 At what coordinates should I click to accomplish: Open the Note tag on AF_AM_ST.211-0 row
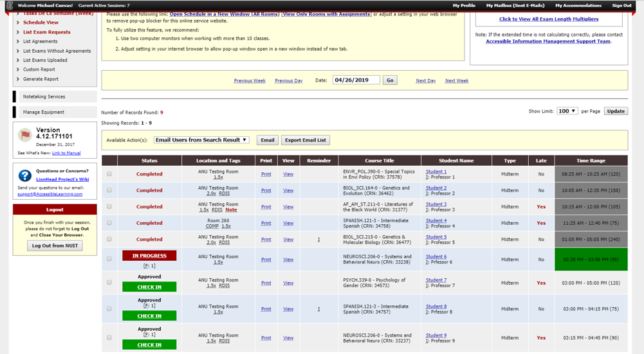pos(231,210)
